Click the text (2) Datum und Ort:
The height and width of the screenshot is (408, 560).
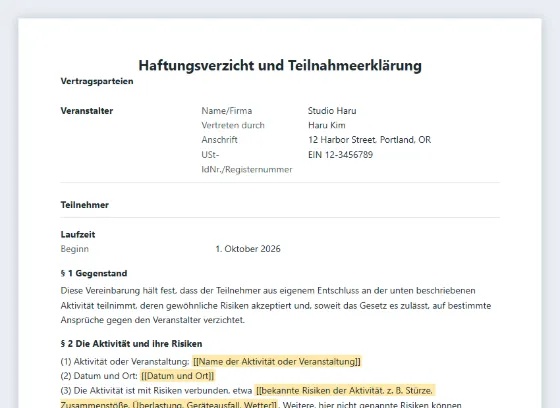coord(99,376)
